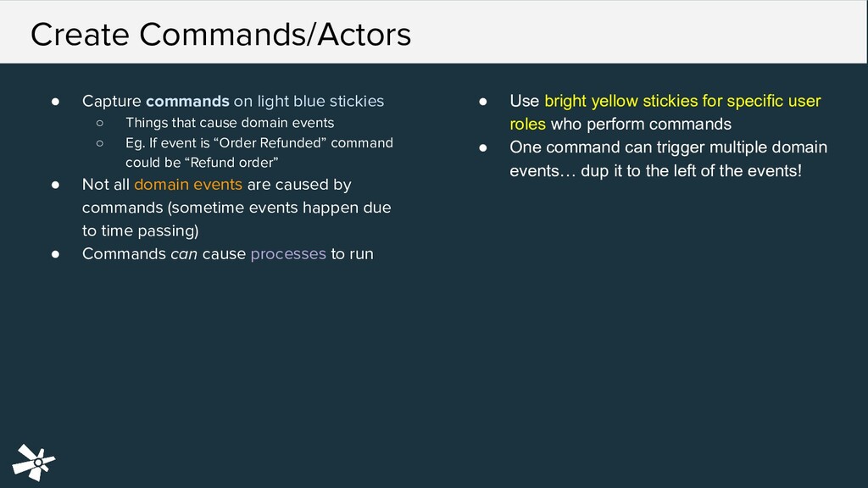
Task: Click the bold 'commands' word
Action: (x=187, y=102)
